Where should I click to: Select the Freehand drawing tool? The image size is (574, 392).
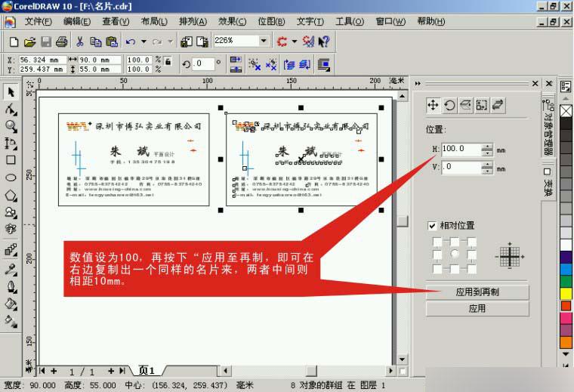tap(11, 143)
